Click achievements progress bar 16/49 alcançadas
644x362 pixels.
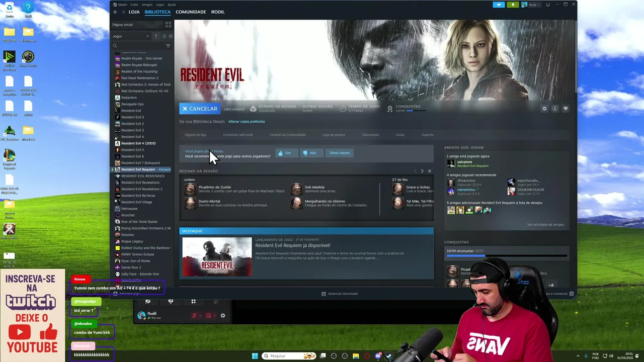506,255
